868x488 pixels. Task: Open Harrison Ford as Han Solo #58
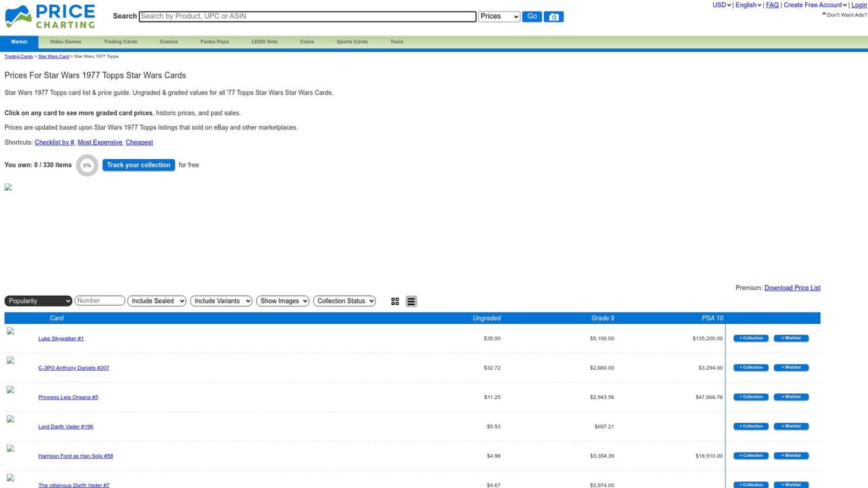[75, 456]
